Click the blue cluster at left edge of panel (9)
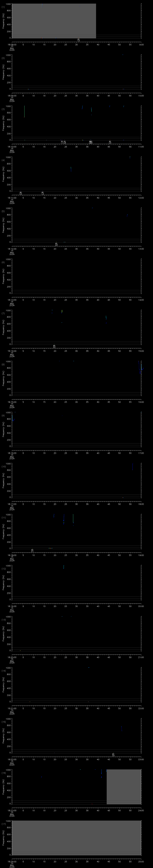 click(x=13, y=418)
